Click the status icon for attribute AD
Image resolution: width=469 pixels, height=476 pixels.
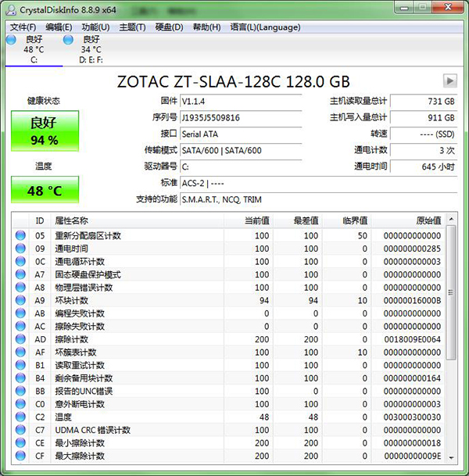pyautogui.click(x=20, y=339)
